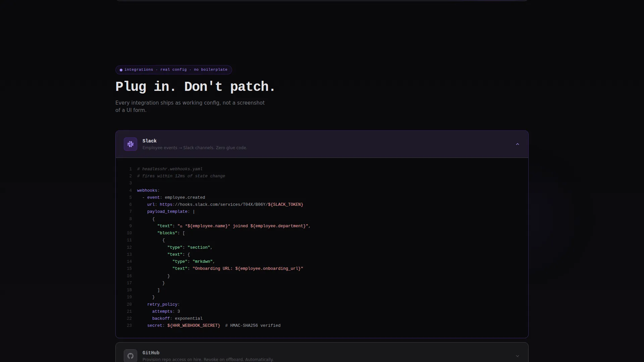Click the "fires within 12ms" comment line
Screen dimensions: 644x362
tap(181, 176)
